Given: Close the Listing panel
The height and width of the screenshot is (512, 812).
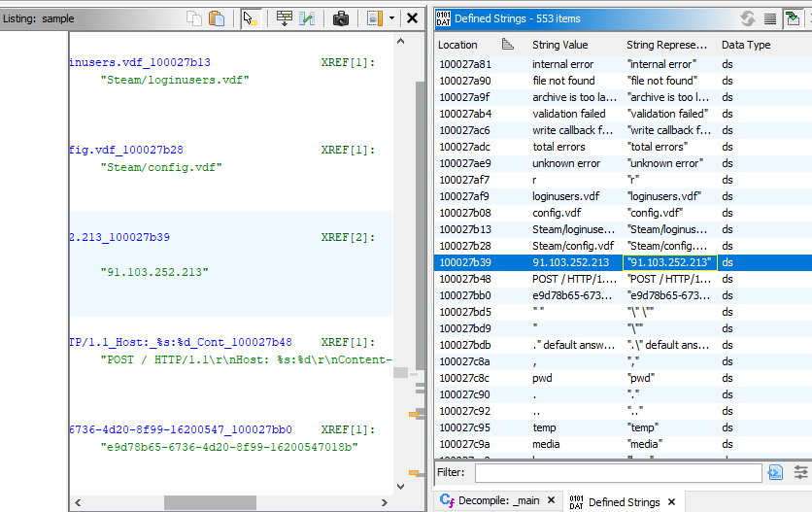Looking at the screenshot, I should coord(412,18).
